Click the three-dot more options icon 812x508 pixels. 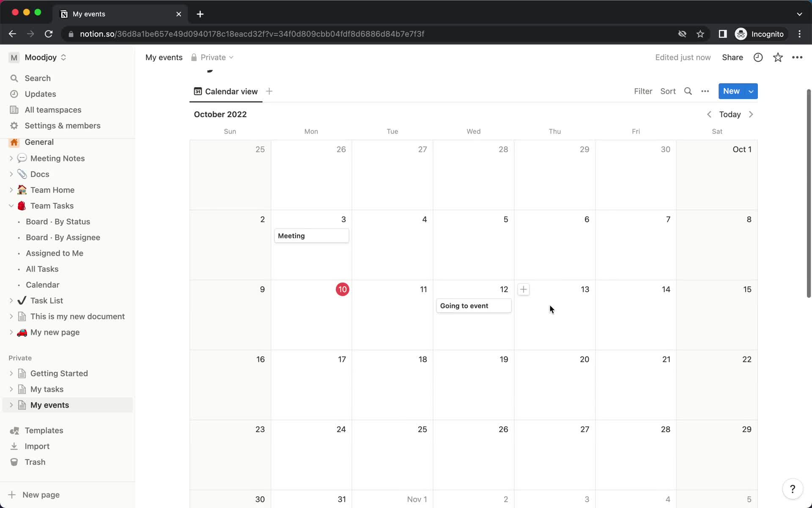(705, 91)
